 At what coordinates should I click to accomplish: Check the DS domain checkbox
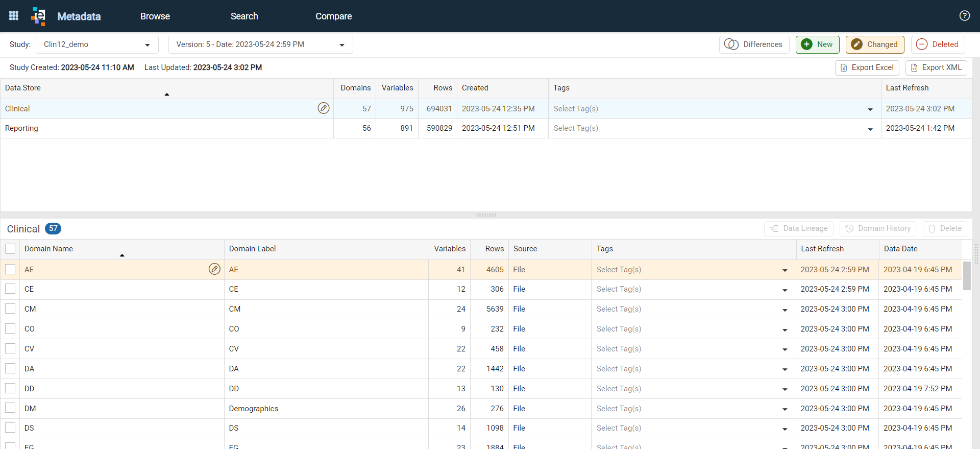coord(10,428)
